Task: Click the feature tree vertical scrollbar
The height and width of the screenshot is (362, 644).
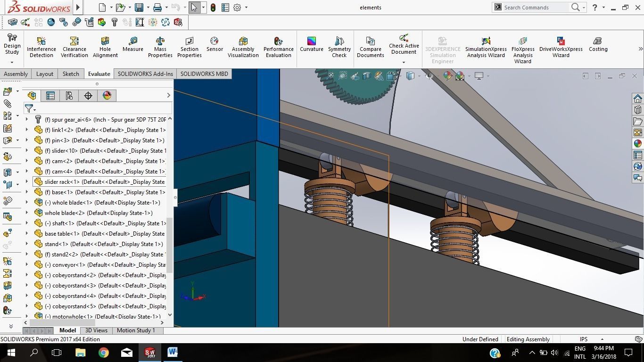Action: 170,245
